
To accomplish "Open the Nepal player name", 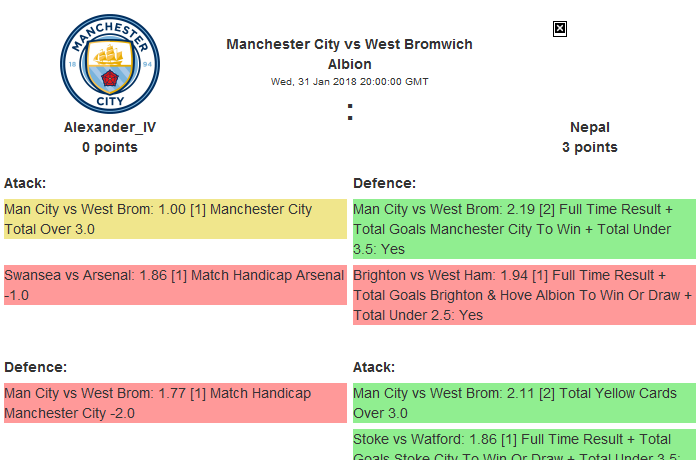I will coord(589,127).
